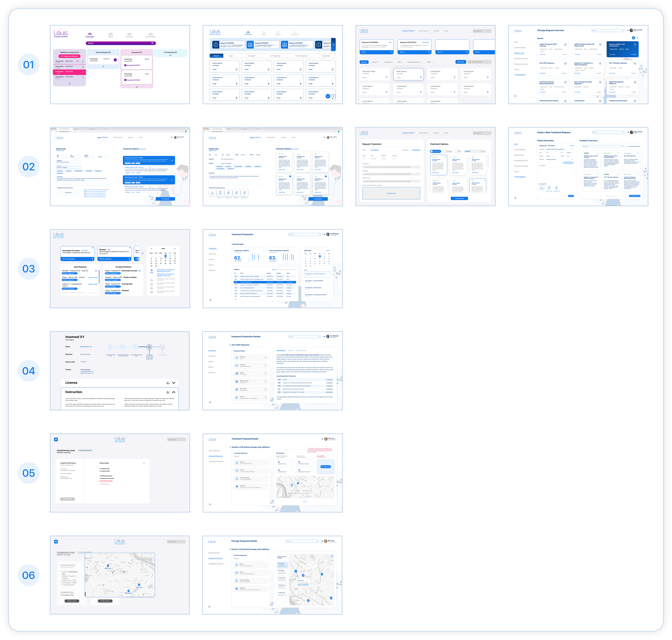Expand the In Production (2) column
The height and width of the screenshot is (640, 672).
(170, 55)
